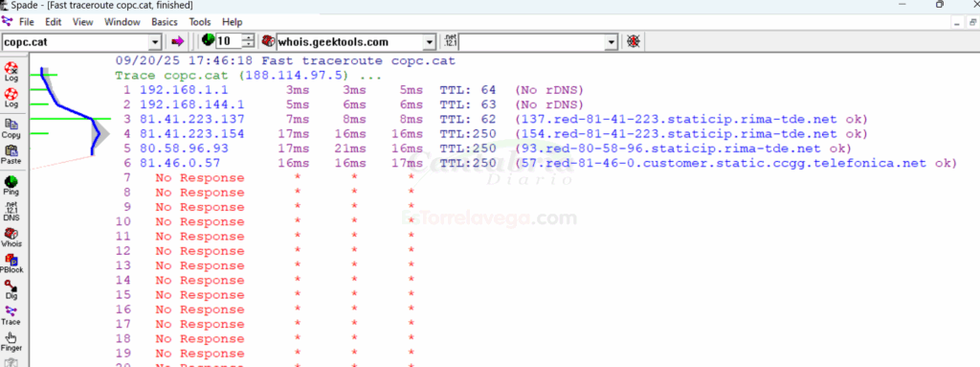Click the ping count field showing 10
This screenshot has width=980, height=367.
point(230,42)
